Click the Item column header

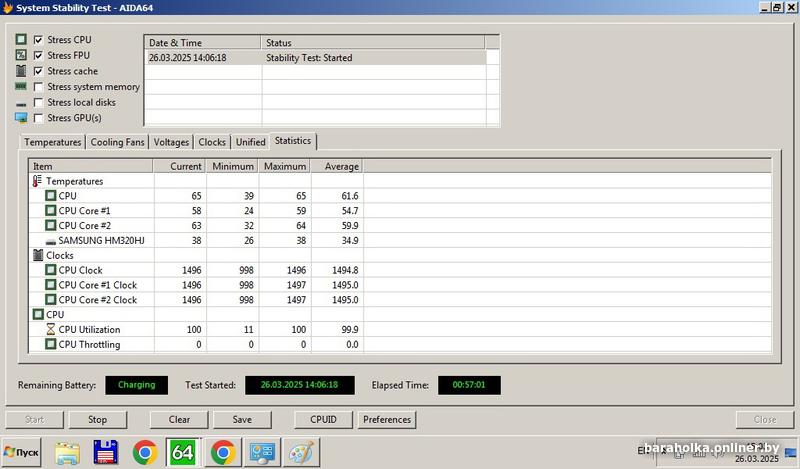coord(91,166)
